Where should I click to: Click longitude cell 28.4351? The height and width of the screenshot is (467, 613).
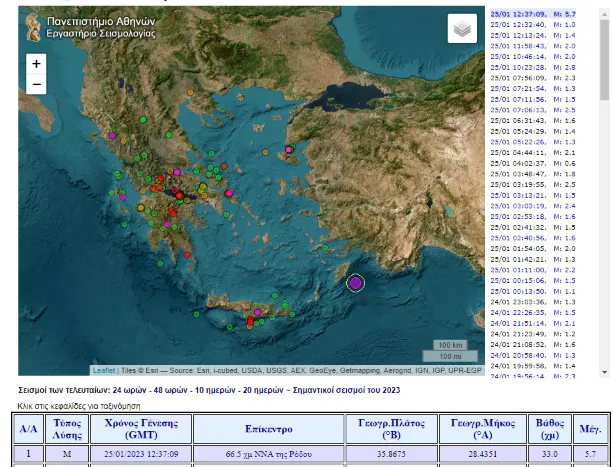[x=482, y=454]
